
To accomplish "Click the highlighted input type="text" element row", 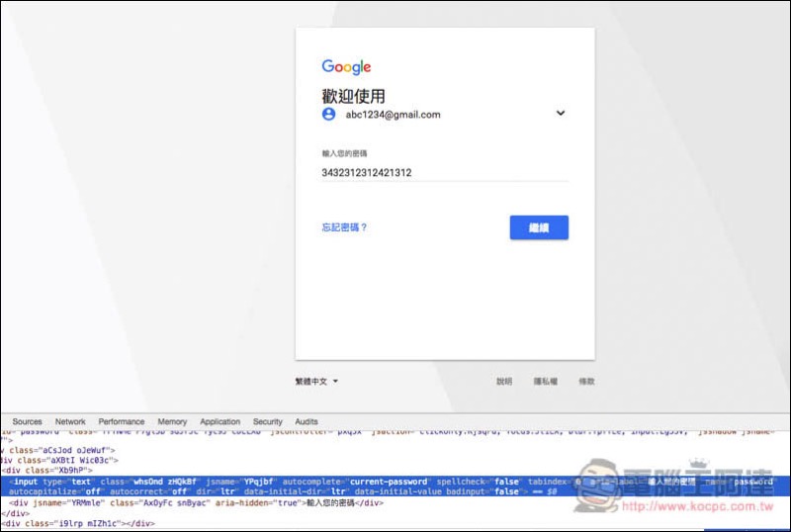I will coord(395,487).
